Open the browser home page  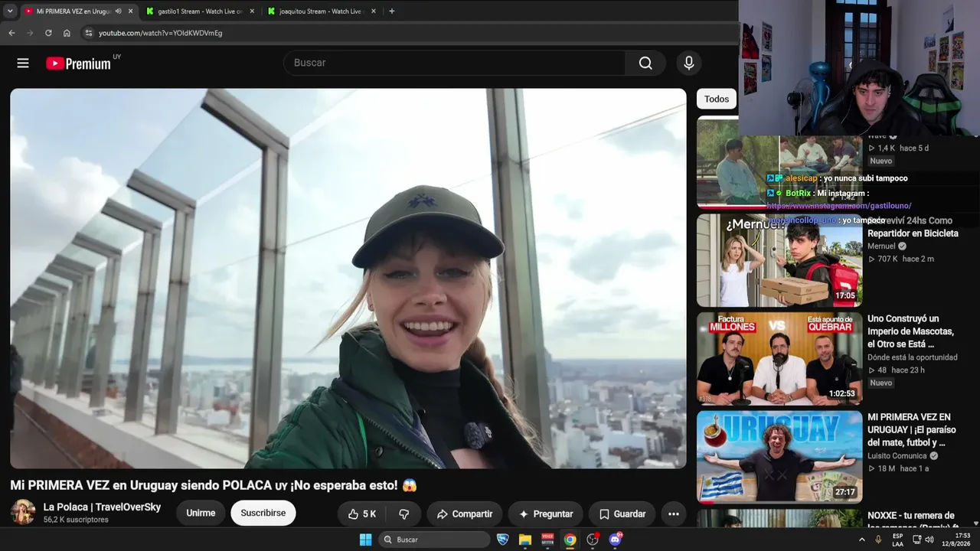click(67, 33)
